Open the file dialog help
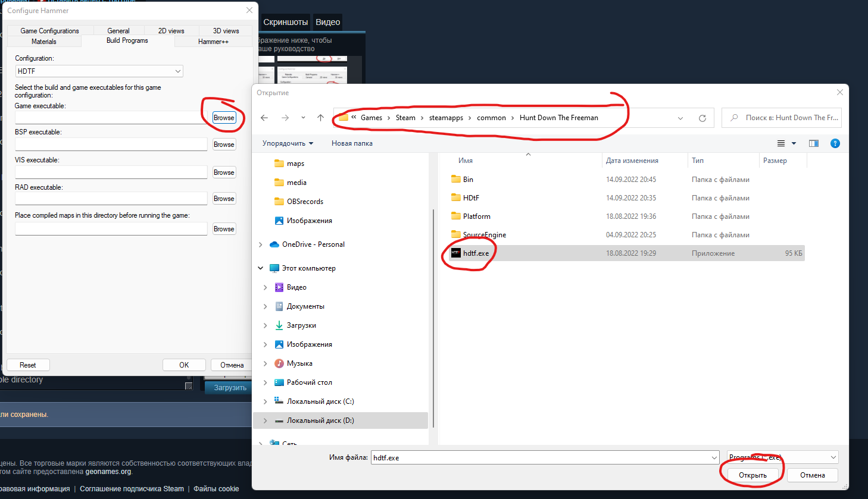This screenshot has width=868, height=499. (x=835, y=143)
